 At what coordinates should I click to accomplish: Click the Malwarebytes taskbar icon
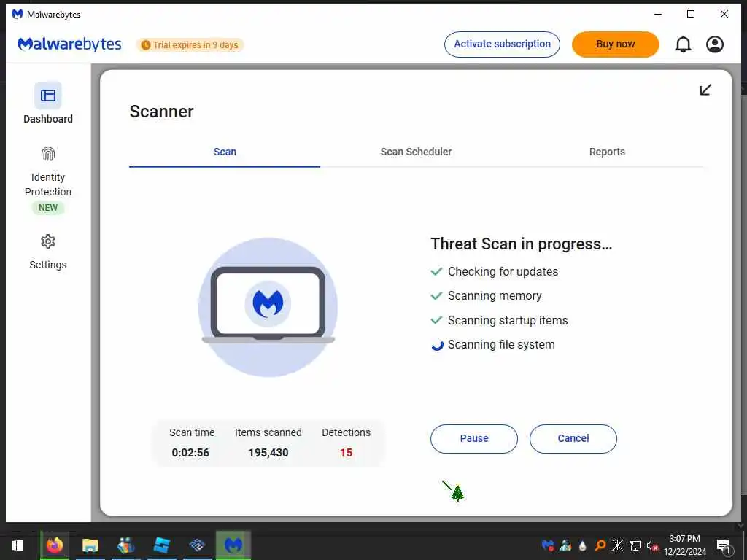pyautogui.click(x=233, y=545)
